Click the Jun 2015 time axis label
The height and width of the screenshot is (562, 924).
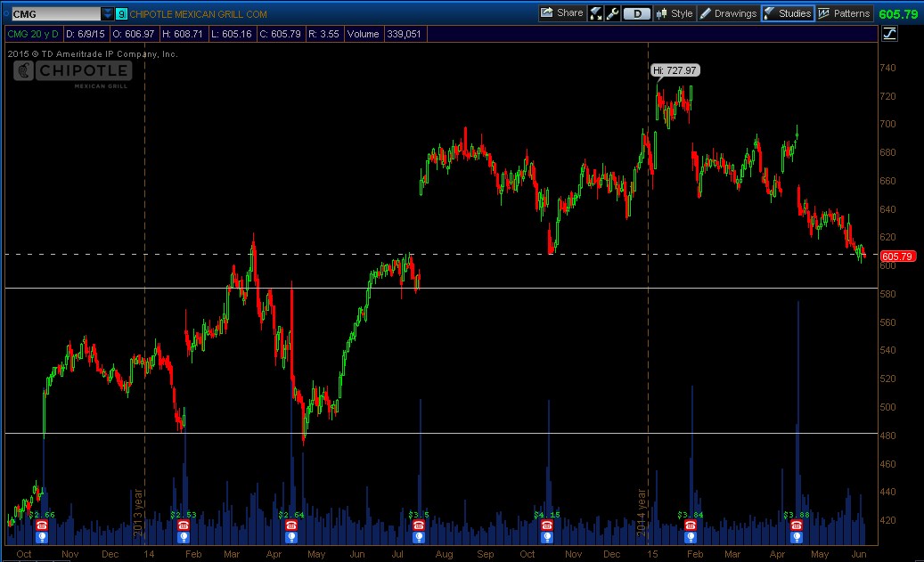point(859,554)
